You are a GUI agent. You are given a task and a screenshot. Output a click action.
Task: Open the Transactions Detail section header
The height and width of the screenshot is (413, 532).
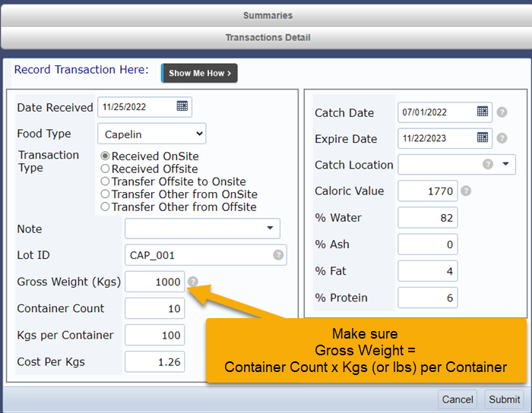click(268, 38)
